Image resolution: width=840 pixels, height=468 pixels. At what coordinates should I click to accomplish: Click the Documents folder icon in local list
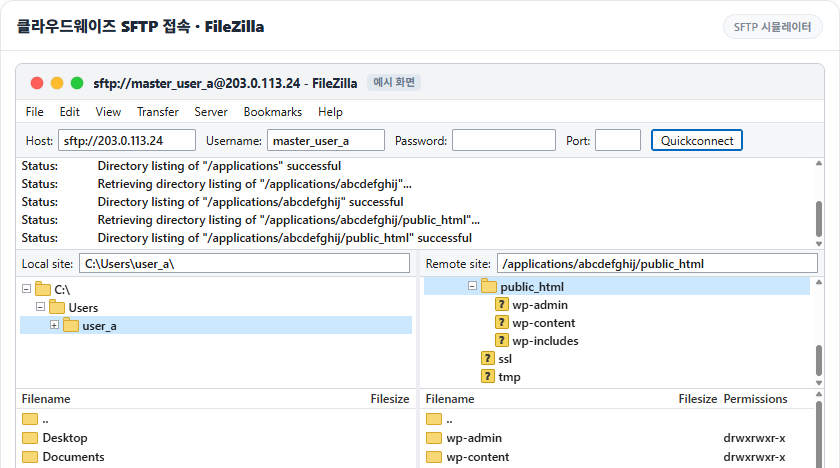pos(30,457)
